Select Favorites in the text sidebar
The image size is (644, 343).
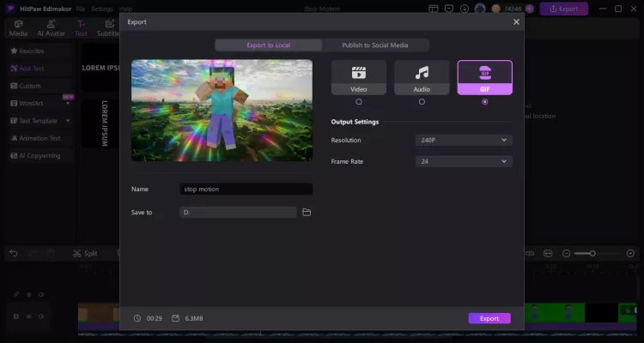(39, 51)
